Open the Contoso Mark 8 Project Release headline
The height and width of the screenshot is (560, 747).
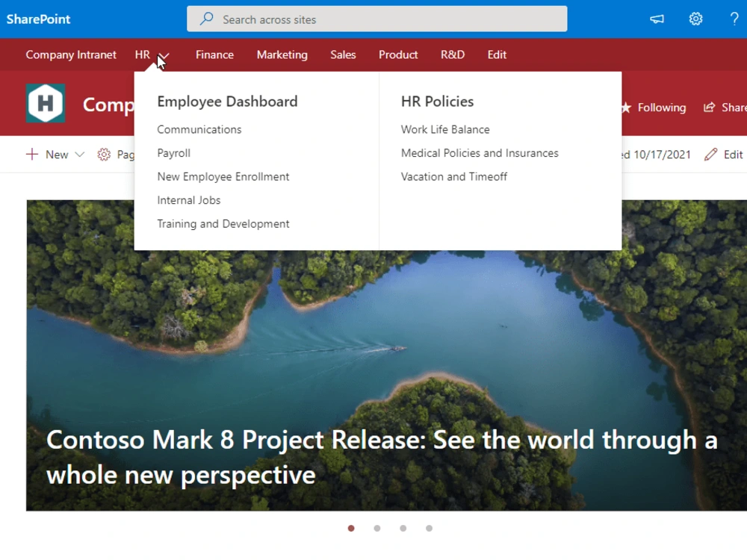click(x=382, y=457)
